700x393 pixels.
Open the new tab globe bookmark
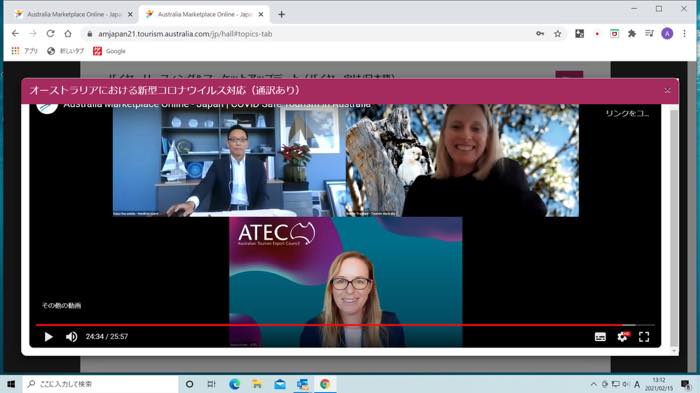[65, 51]
